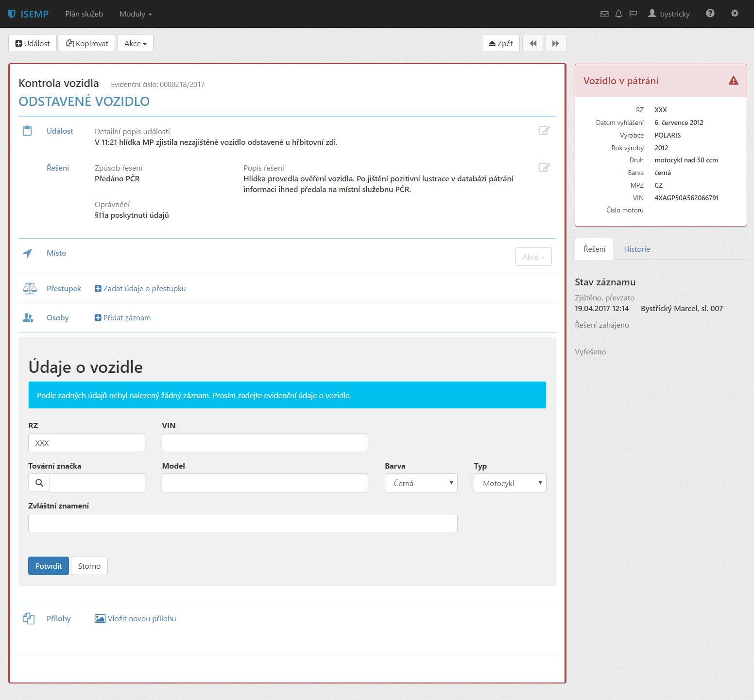The height and width of the screenshot is (700, 754).
Task: Open the Akce dropdown in Místo row
Action: [533, 257]
